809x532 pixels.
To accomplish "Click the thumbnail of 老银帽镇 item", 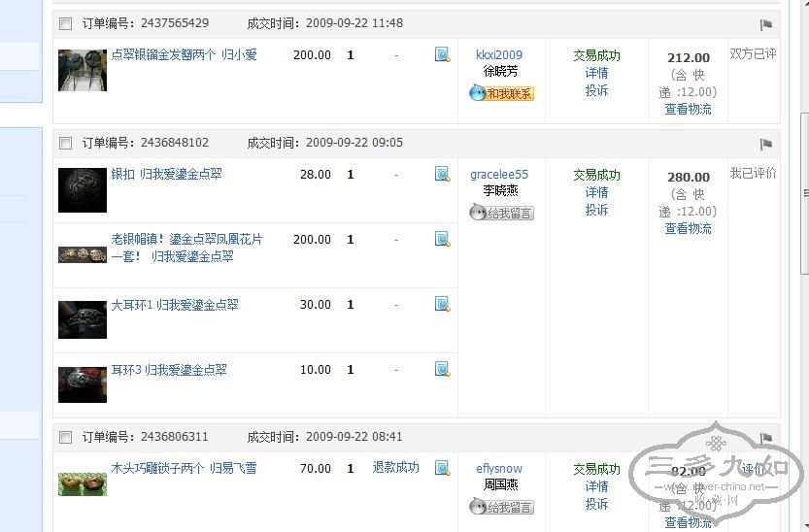I will (x=82, y=254).
